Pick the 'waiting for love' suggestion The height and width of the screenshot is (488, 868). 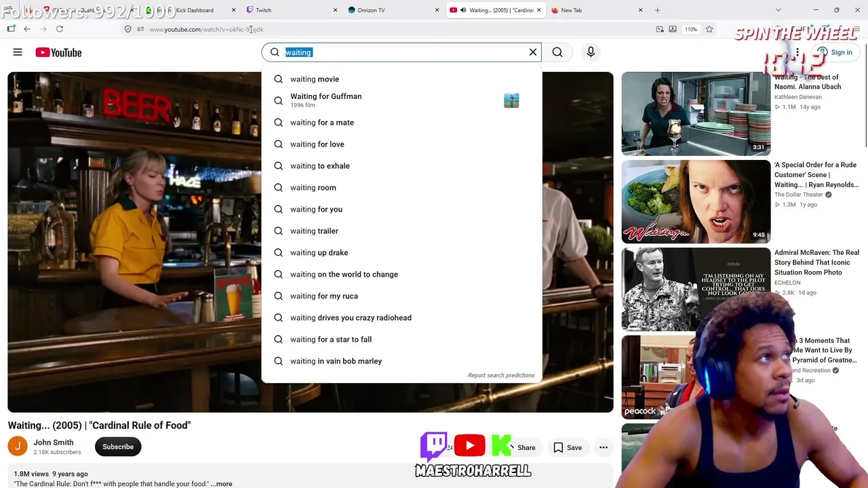click(401, 144)
